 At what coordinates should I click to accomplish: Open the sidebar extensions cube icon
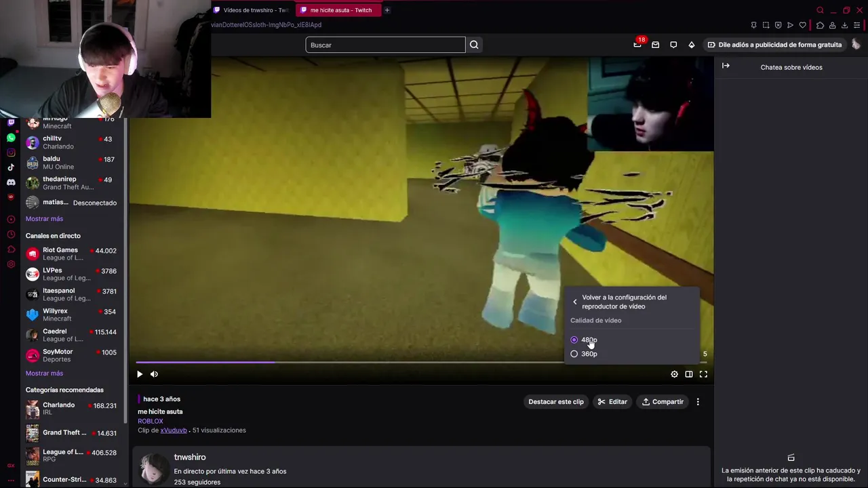pos(11,249)
